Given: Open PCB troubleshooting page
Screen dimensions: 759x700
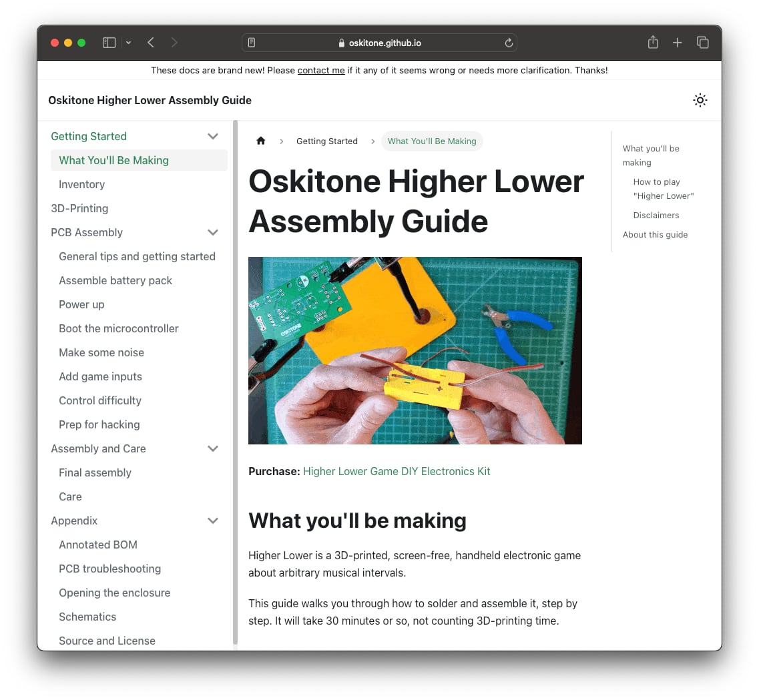Looking at the screenshot, I should click(x=110, y=569).
